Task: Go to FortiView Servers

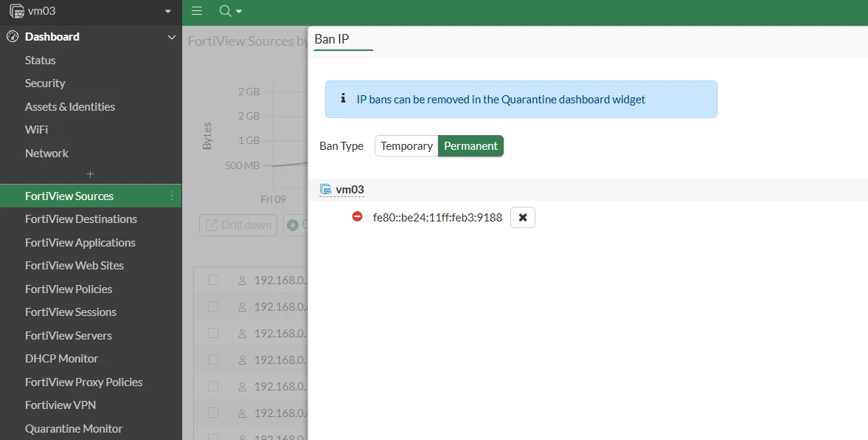Action: coord(68,336)
